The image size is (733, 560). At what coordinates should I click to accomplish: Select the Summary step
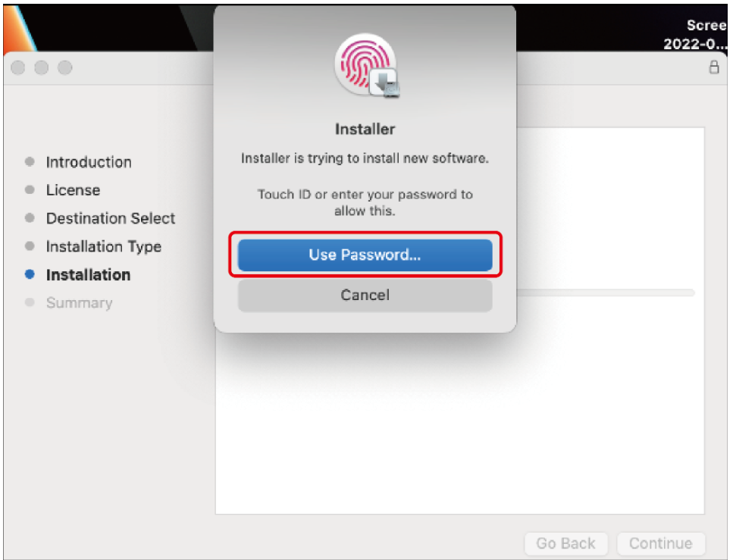(x=79, y=303)
